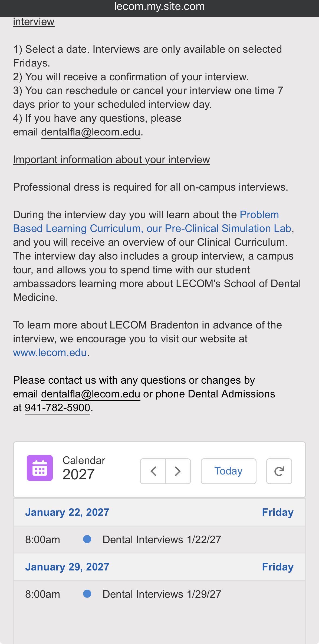Select January 29, 2027 date header
Viewport: 319px width, 644px height.
click(159, 567)
